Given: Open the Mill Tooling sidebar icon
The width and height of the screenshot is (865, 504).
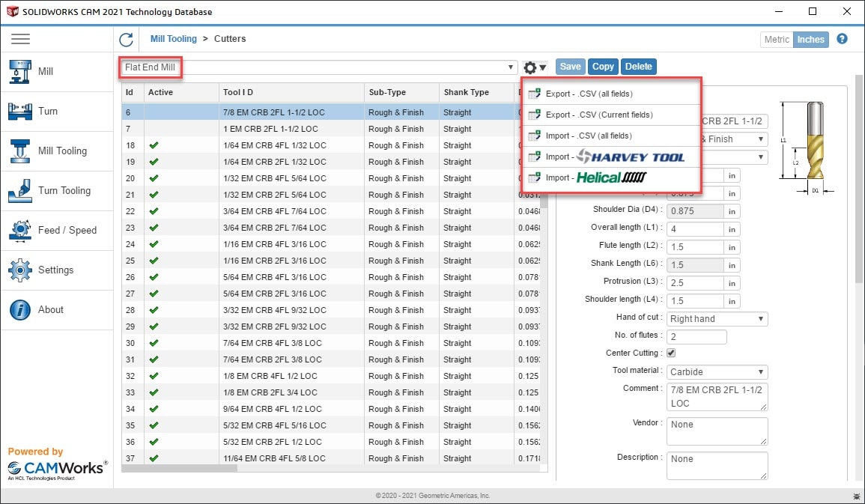Looking at the screenshot, I should pos(20,151).
